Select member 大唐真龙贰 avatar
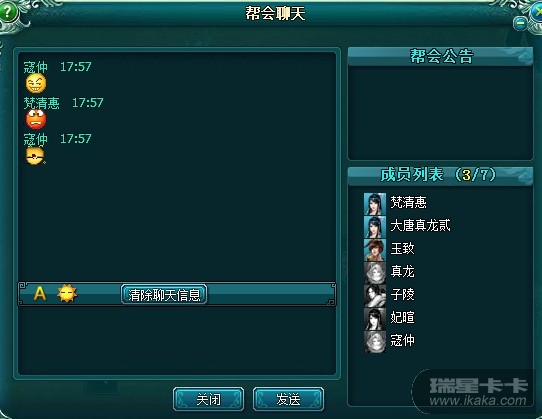 pyautogui.click(x=375, y=227)
